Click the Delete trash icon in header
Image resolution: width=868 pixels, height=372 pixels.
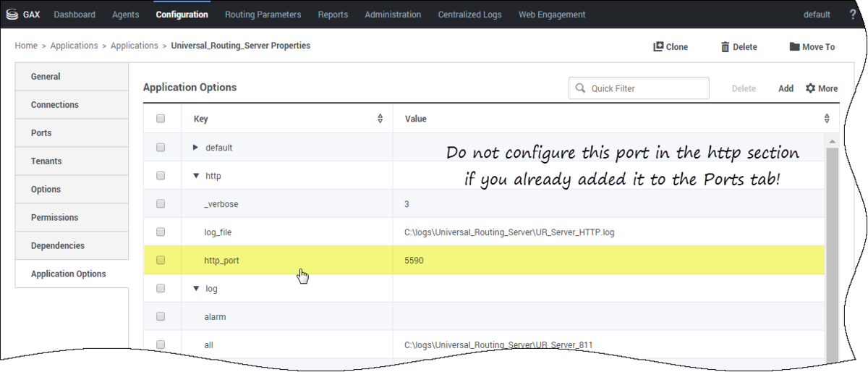739,47
